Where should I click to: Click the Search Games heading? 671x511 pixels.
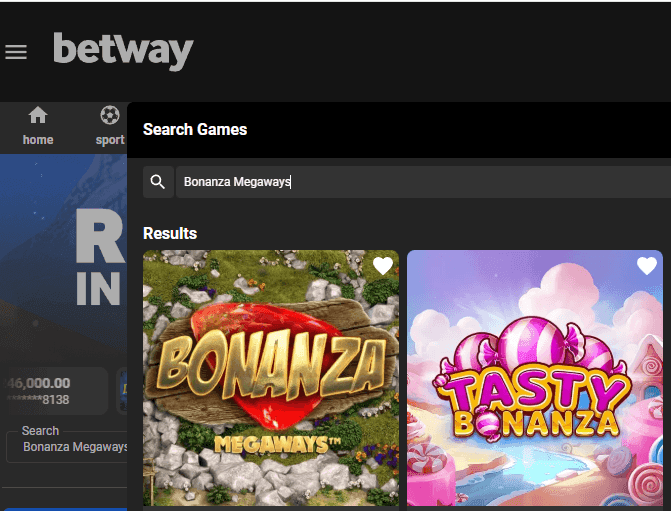point(195,129)
